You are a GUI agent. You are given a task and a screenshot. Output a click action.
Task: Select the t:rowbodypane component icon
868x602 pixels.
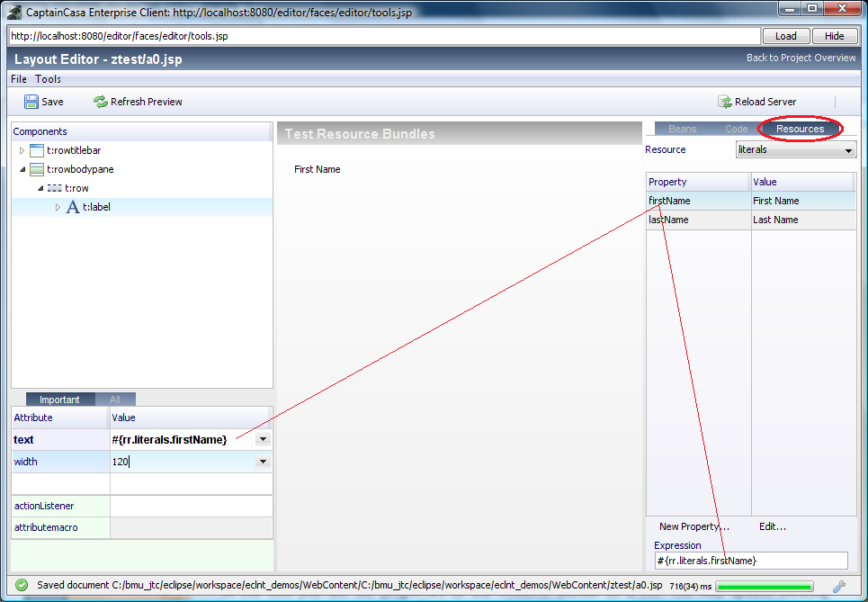point(37,169)
